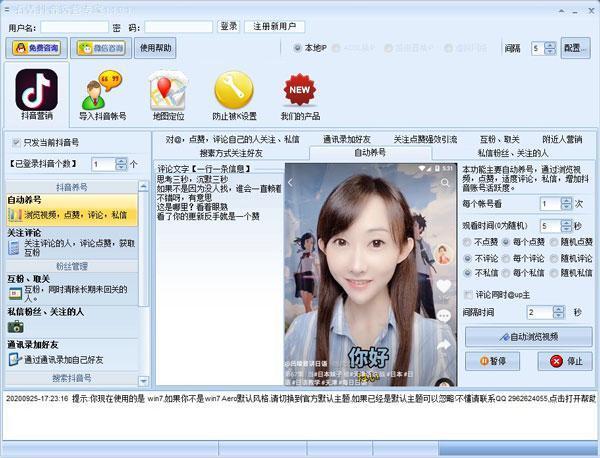Click the 我们的产品 NEW badge icon
This screenshot has height=458, width=600.
click(299, 96)
